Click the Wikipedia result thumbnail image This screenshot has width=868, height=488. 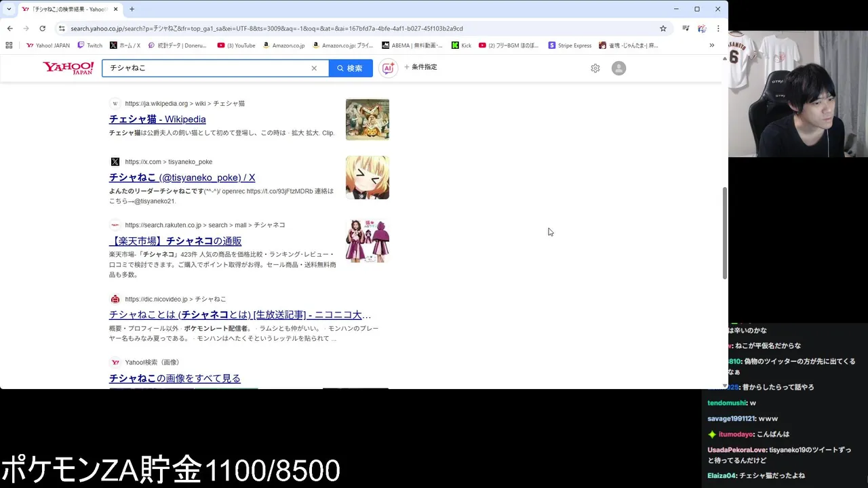pos(368,119)
